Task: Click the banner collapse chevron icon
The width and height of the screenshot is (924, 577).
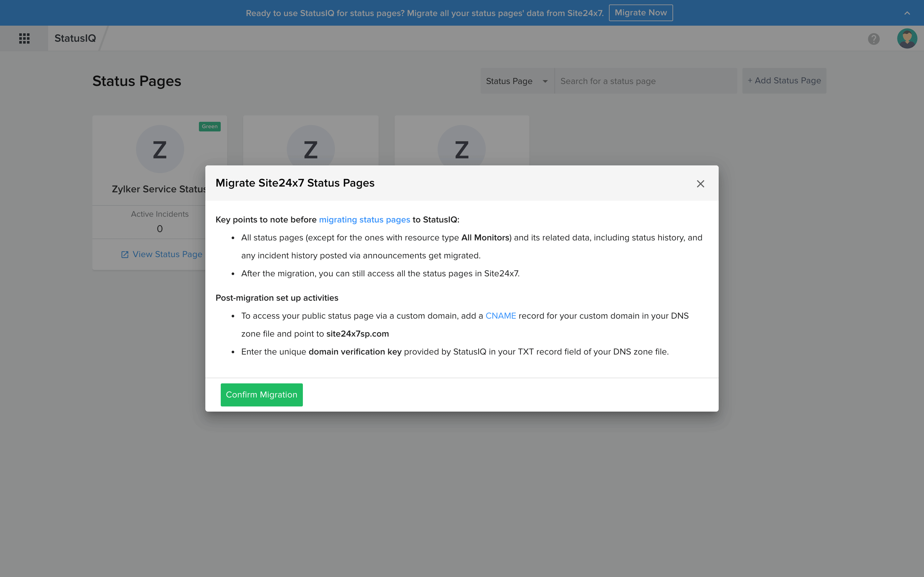Action: (x=907, y=13)
